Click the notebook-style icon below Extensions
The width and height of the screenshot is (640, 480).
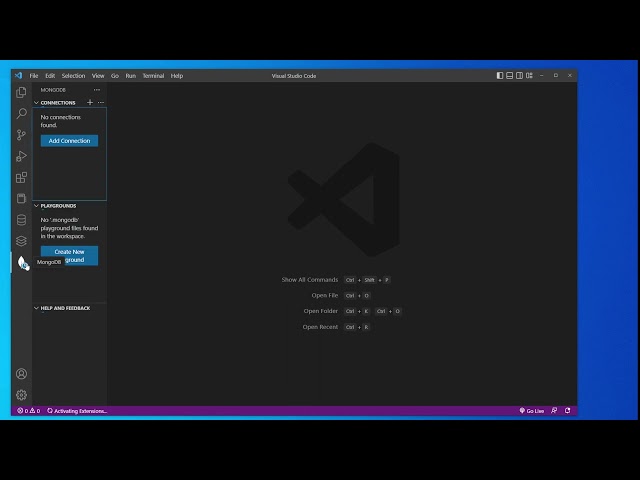click(21, 198)
